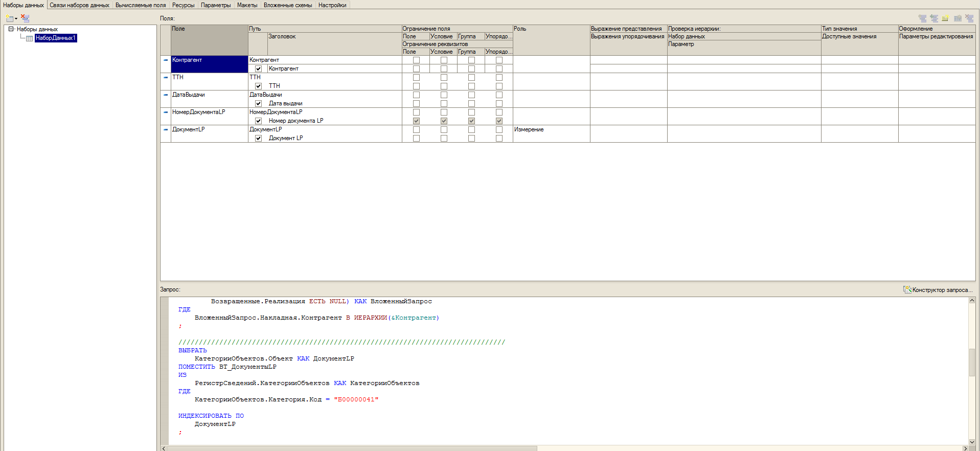Select the ДокументLP field cell
Image resolution: width=980 pixels, height=451 pixels.
210,133
